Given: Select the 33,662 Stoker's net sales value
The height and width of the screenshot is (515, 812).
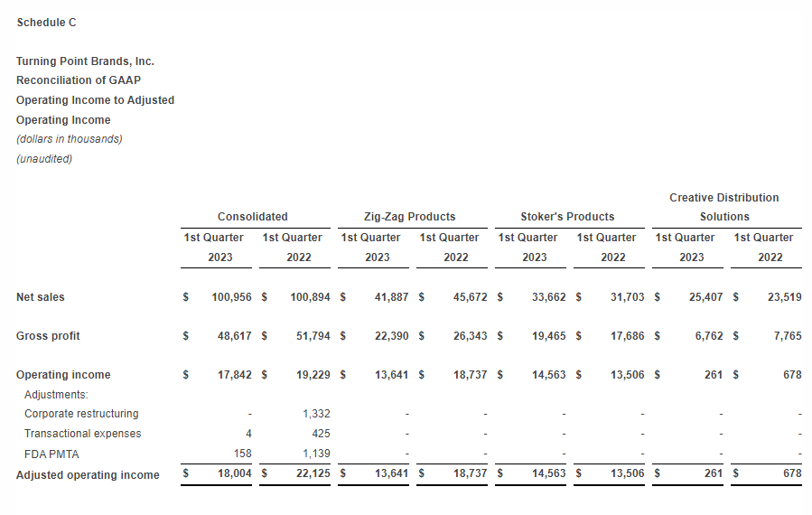Looking at the screenshot, I should 546,297.
